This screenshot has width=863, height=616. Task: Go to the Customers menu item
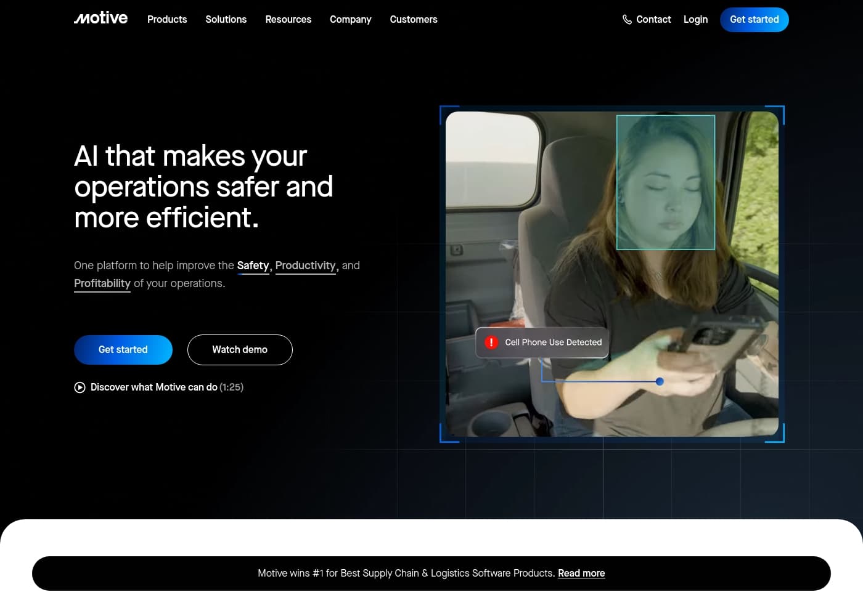413,20
